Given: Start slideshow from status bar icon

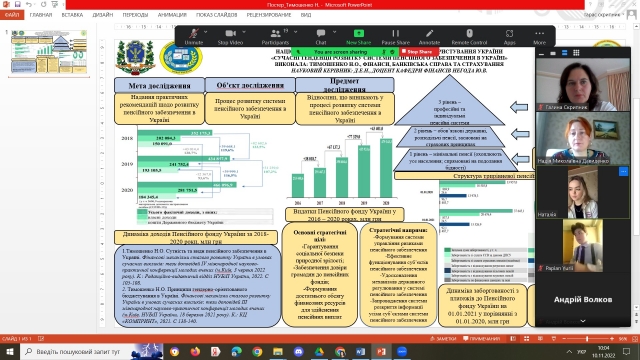Looking at the screenshot, I should tap(554, 339).
